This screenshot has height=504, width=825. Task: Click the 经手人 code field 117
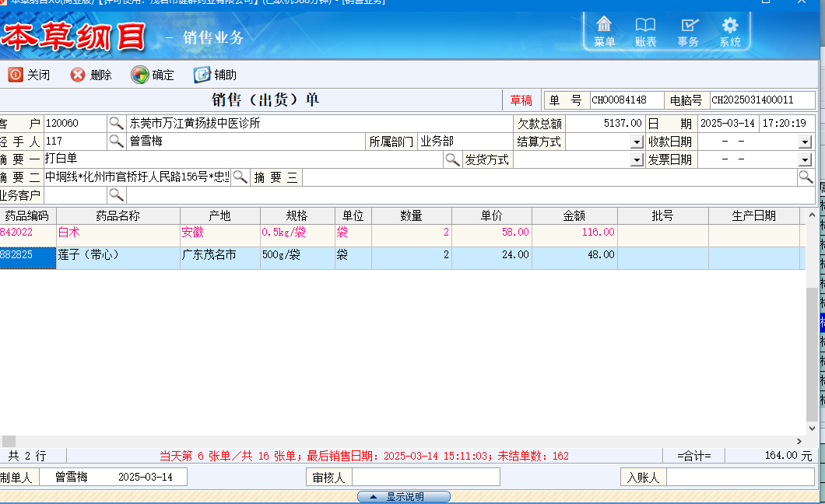pyautogui.click(x=75, y=142)
